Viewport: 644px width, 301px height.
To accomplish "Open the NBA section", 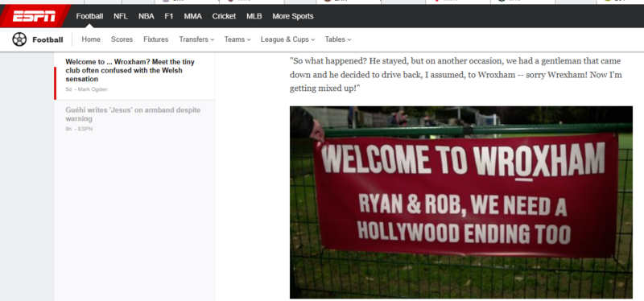I will [x=147, y=16].
